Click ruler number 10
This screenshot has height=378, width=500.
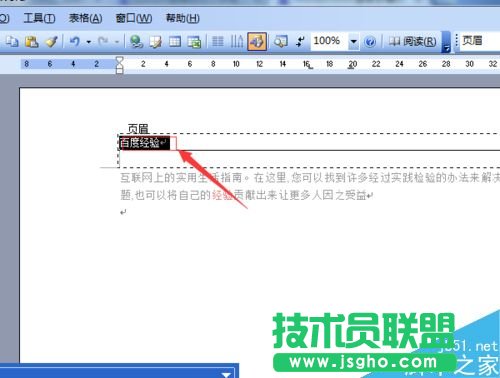tap(236, 64)
